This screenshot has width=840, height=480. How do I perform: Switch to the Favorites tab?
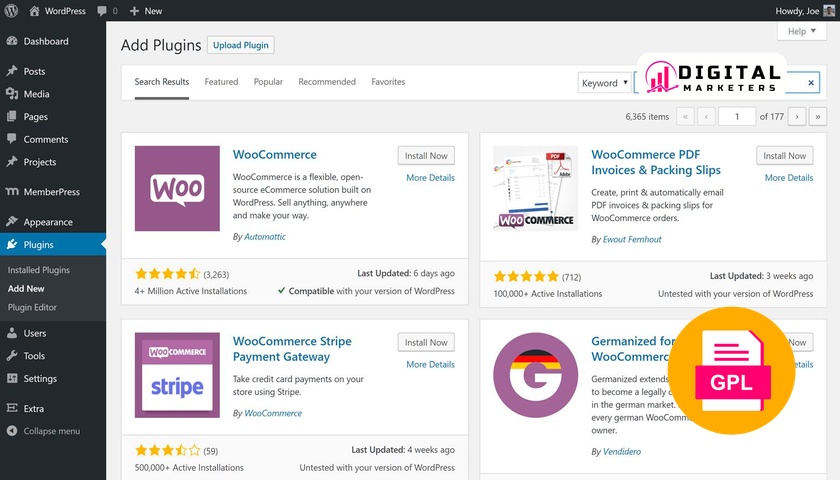tap(388, 81)
